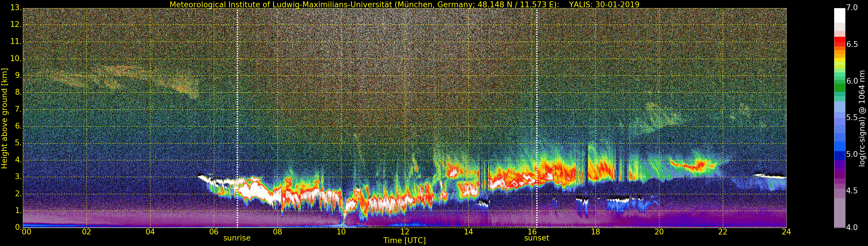Click the '7.0' colorbar tick label
The image size is (868, 246).
coord(852,8)
